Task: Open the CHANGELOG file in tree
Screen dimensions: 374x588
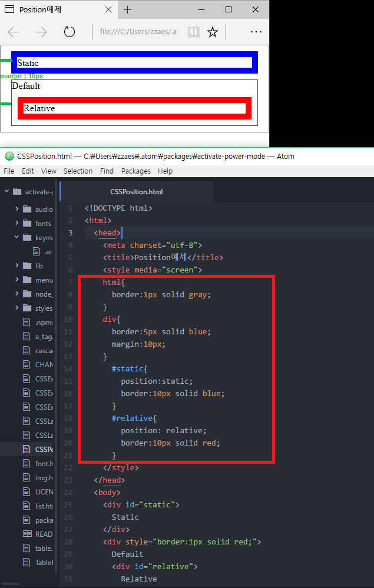Action: 38,364
